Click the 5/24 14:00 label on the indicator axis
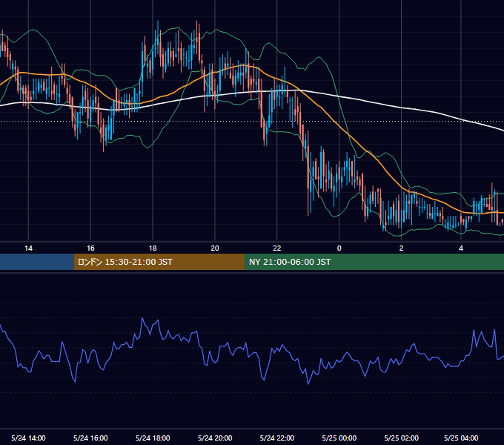Image resolution: width=504 pixels, height=445 pixels. click(x=28, y=438)
